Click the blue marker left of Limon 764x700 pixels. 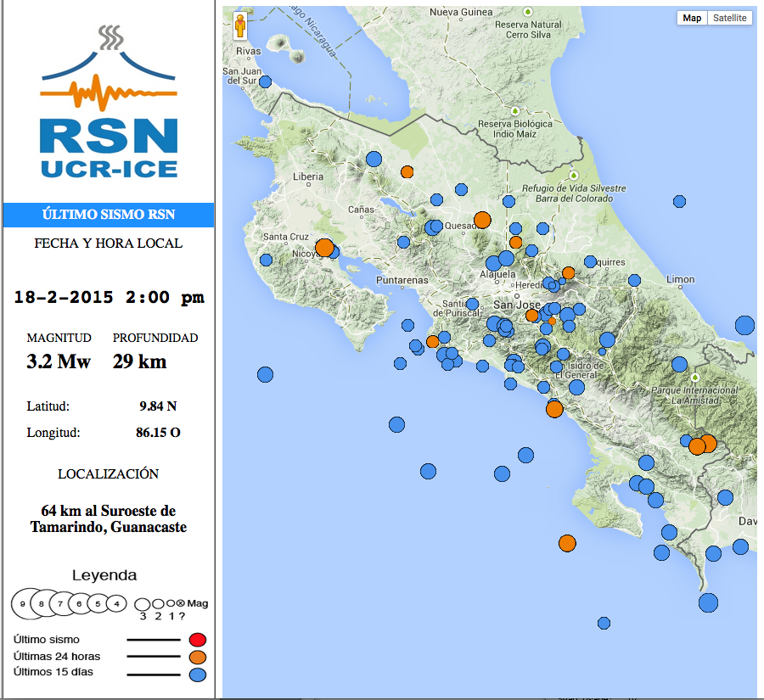[634, 280]
